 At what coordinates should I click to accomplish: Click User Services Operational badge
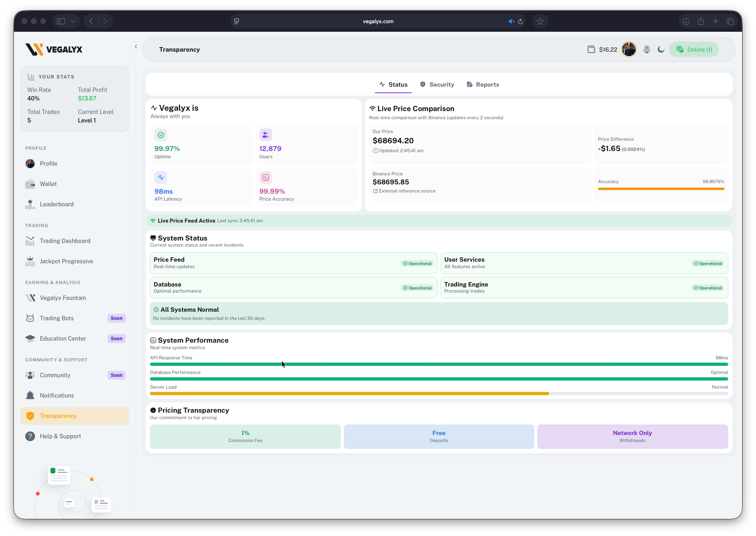point(708,263)
